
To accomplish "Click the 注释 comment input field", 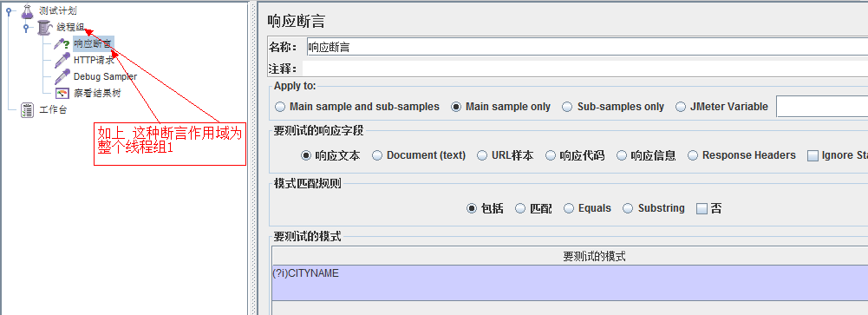I will [x=584, y=69].
